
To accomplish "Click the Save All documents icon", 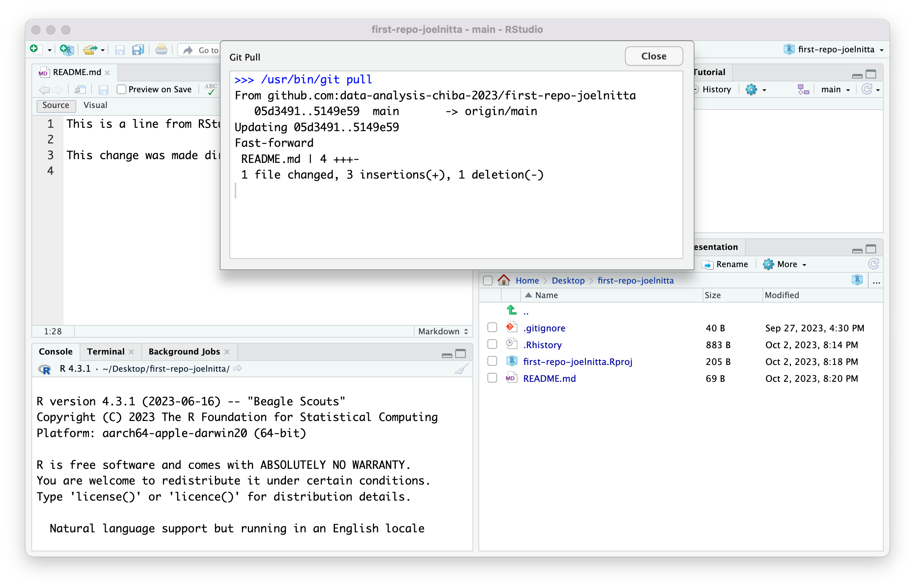I will 138,50.
